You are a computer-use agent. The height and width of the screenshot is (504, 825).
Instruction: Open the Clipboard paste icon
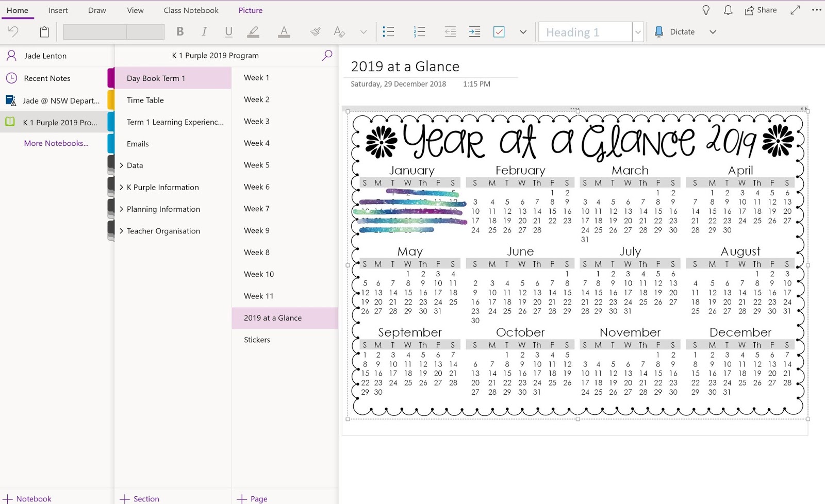(x=44, y=31)
